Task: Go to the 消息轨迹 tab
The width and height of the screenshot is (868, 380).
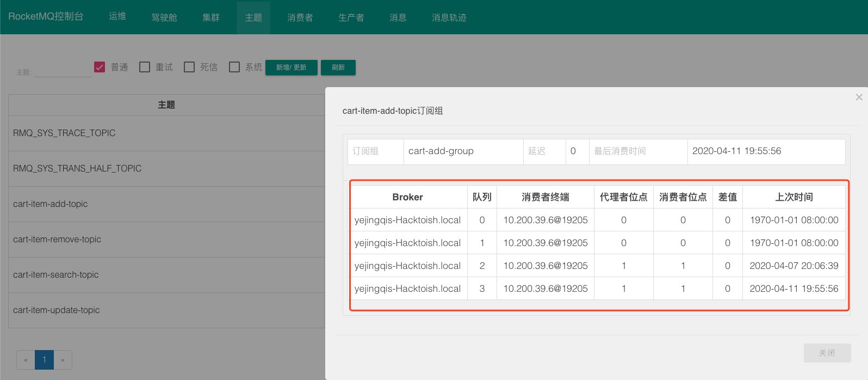Action: (449, 17)
